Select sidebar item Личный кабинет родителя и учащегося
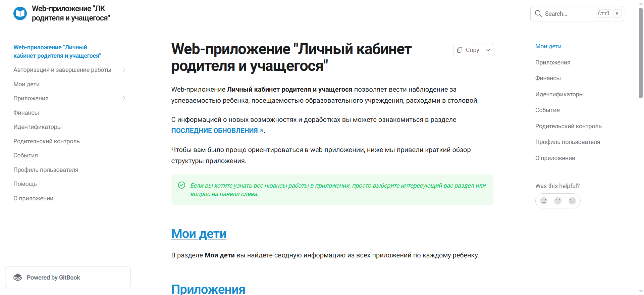Viewport: 644px width, 295px height. coord(57,51)
